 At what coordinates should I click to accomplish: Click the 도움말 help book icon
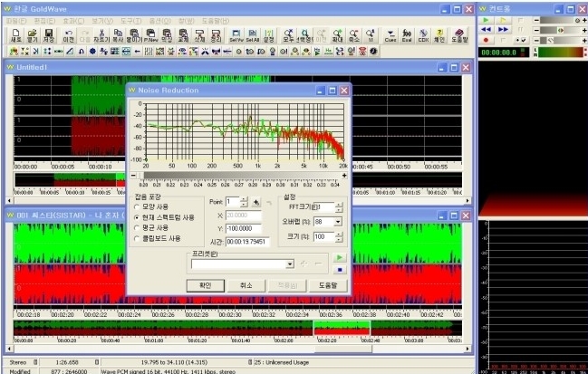click(x=459, y=35)
